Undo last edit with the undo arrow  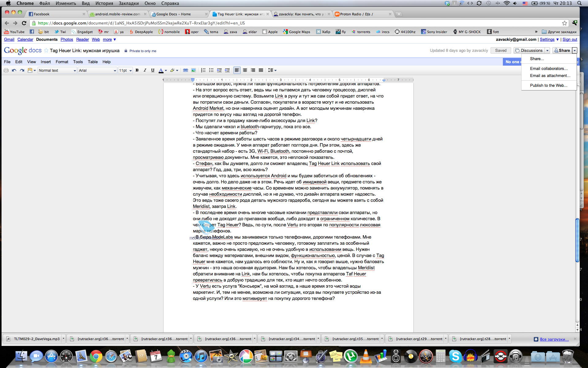point(14,71)
